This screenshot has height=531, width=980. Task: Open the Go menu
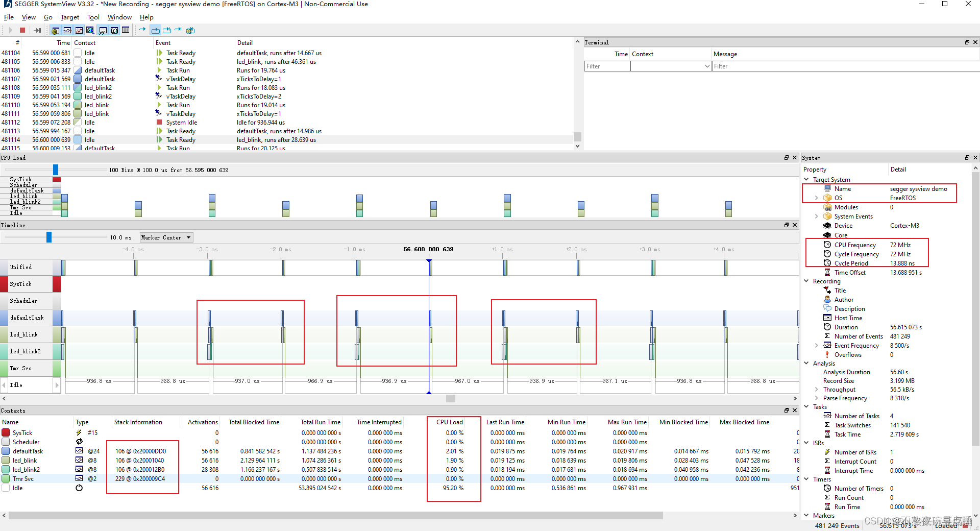pyautogui.click(x=48, y=17)
